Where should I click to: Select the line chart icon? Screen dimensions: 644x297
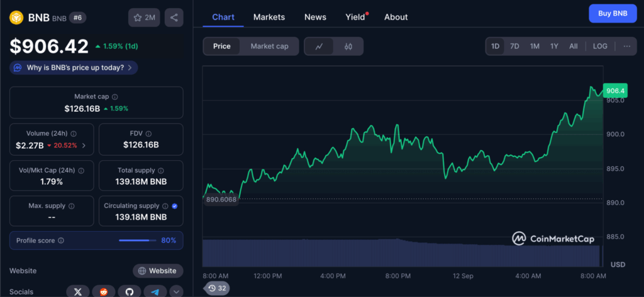click(x=319, y=46)
